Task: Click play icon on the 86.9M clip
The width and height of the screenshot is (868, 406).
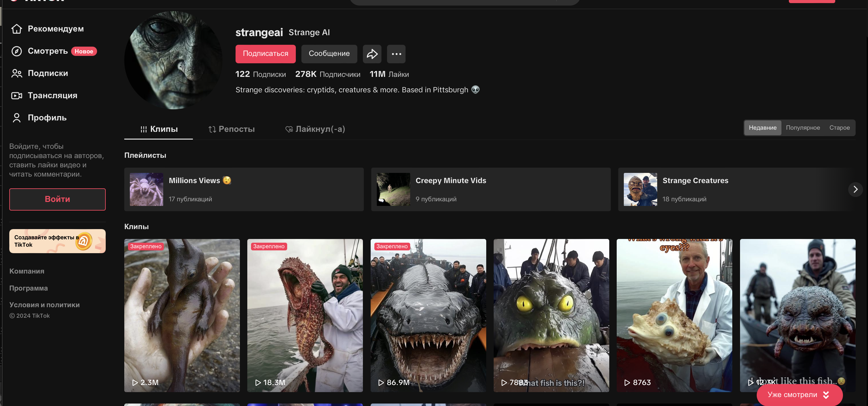Action: coord(381,383)
